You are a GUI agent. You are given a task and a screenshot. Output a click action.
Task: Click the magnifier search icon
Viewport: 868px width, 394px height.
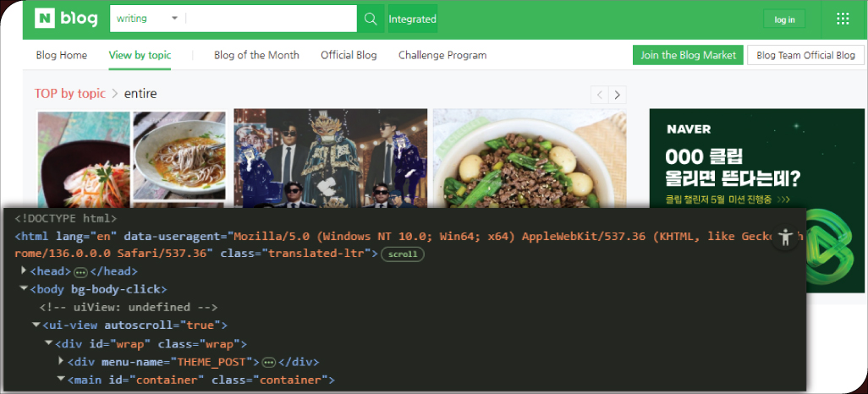370,19
